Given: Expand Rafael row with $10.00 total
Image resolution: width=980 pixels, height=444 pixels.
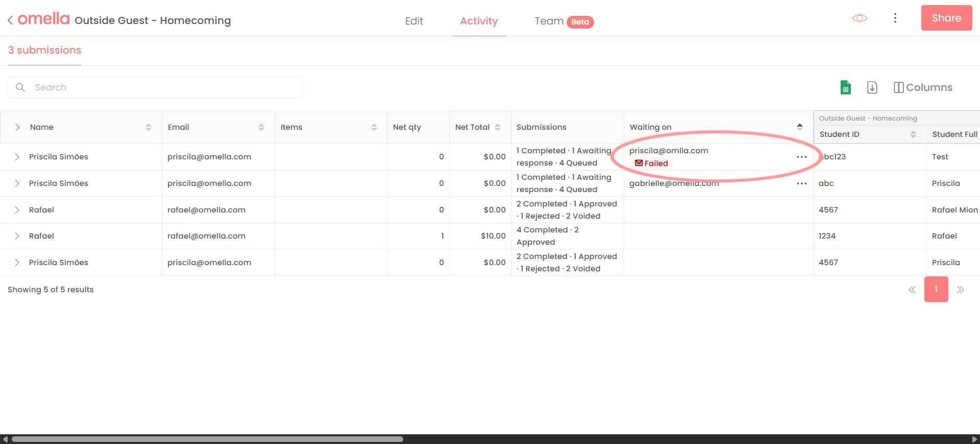Looking at the screenshot, I should (x=17, y=236).
